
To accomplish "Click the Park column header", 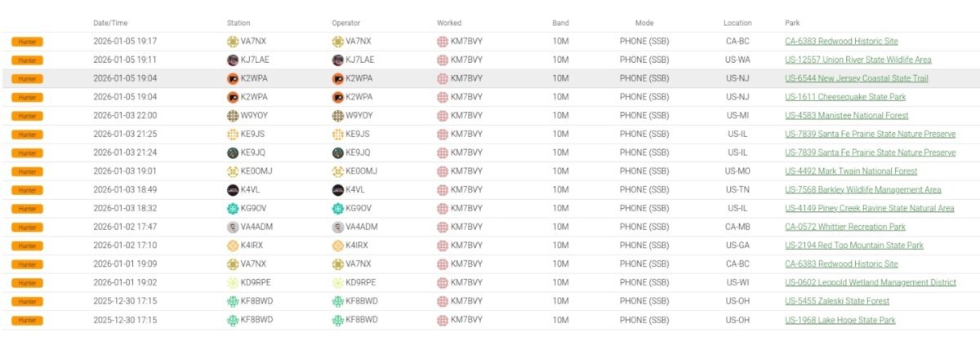I will tap(792, 23).
